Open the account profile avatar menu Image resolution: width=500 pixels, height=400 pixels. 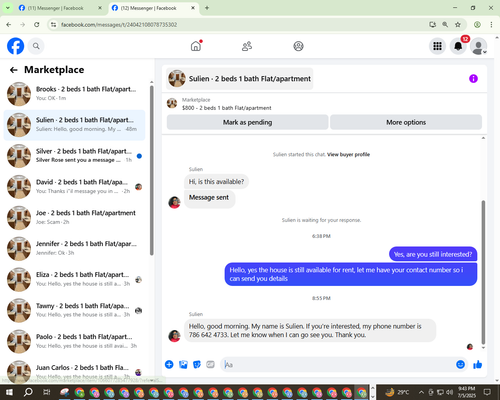pyautogui.click(x=479, y=46)
